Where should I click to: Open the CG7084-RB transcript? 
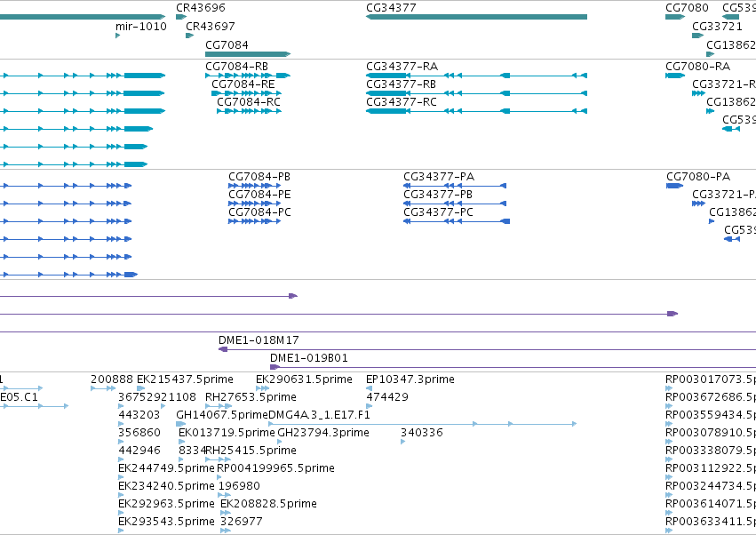click(248, 76)
